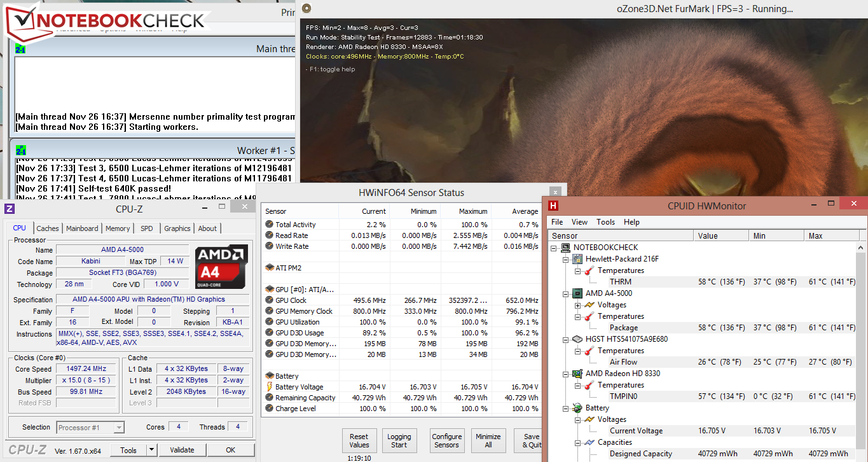Collapse the Battery node in HWMonitor
Image resolution: width=868 pixels, height=462 pixels.
566,408
